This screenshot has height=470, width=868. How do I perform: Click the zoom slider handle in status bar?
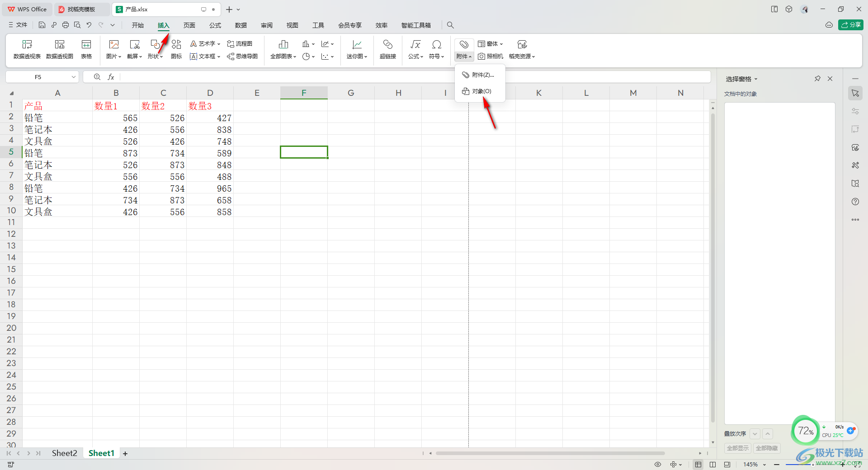[x=813, y=465]
